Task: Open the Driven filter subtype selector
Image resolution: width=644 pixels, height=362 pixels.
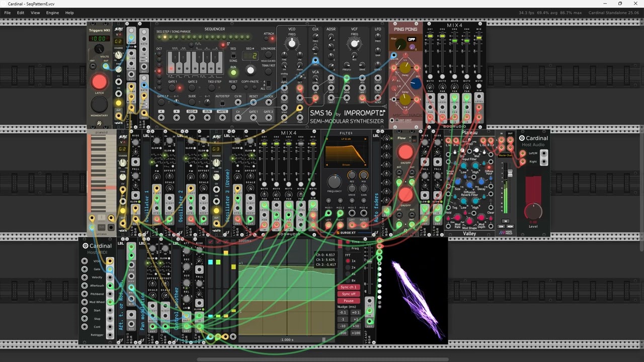Action: [346, 164]
